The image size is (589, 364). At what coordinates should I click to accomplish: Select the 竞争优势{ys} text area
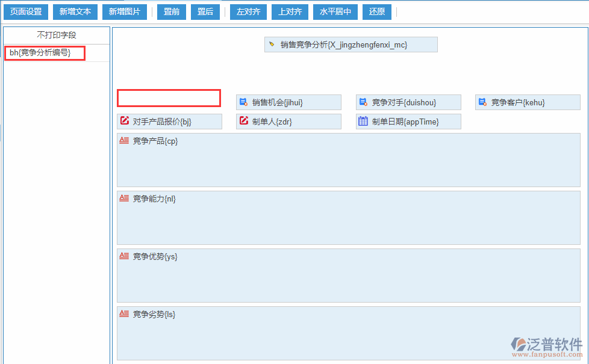coord(349,276)
